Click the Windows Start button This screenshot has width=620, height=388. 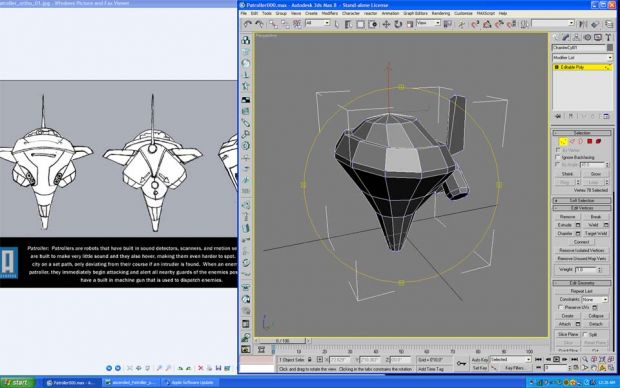click(x=18, y=382)
